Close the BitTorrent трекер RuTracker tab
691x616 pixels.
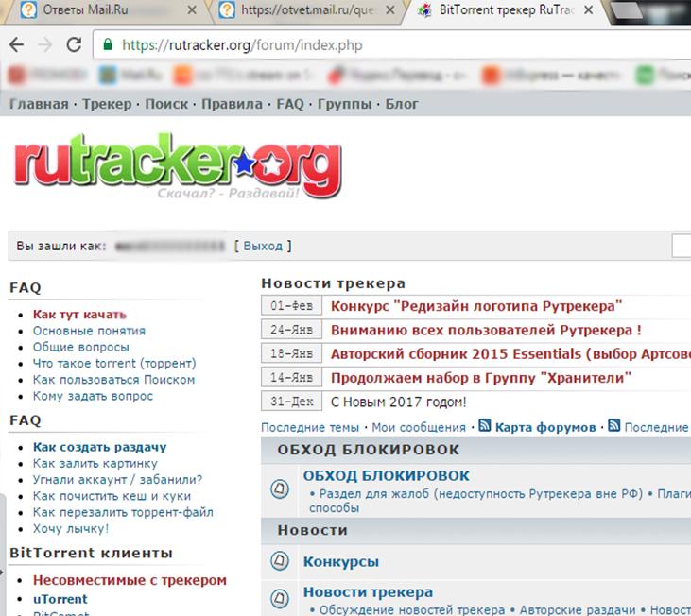click(x=588, y=9)
